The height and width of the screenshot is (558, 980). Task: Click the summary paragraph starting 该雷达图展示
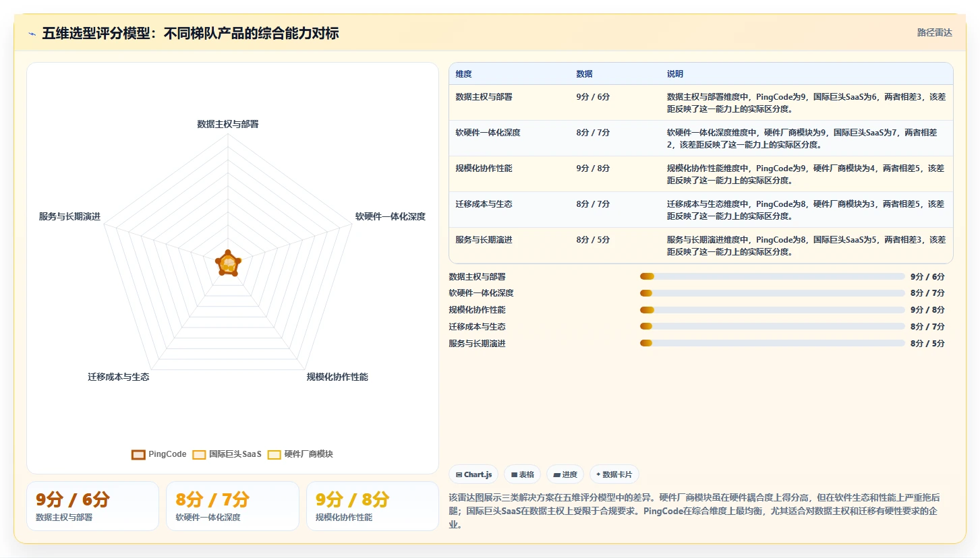[695, 511]
